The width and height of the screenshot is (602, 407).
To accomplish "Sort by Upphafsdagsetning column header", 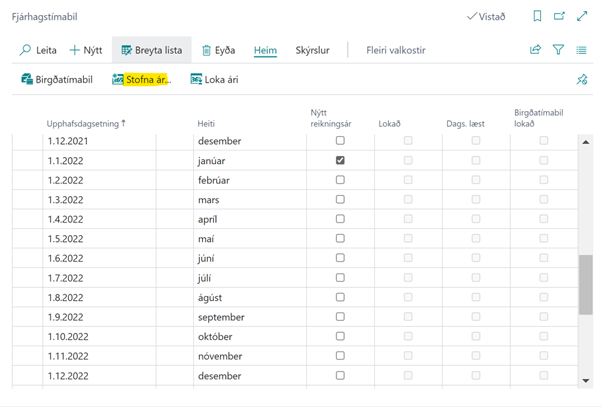I will tap(86, 124).
